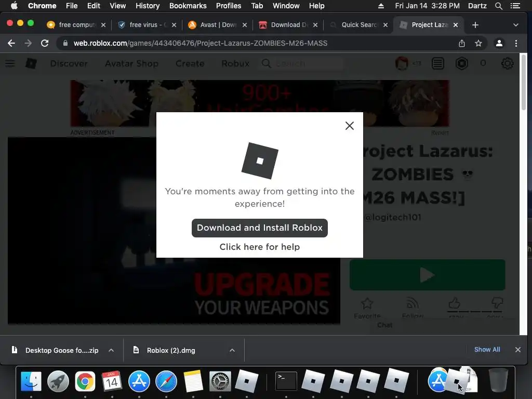Open the Discover link in Roblox header
The height and width of the screenshot is (399, 532).
click(69, 63)
